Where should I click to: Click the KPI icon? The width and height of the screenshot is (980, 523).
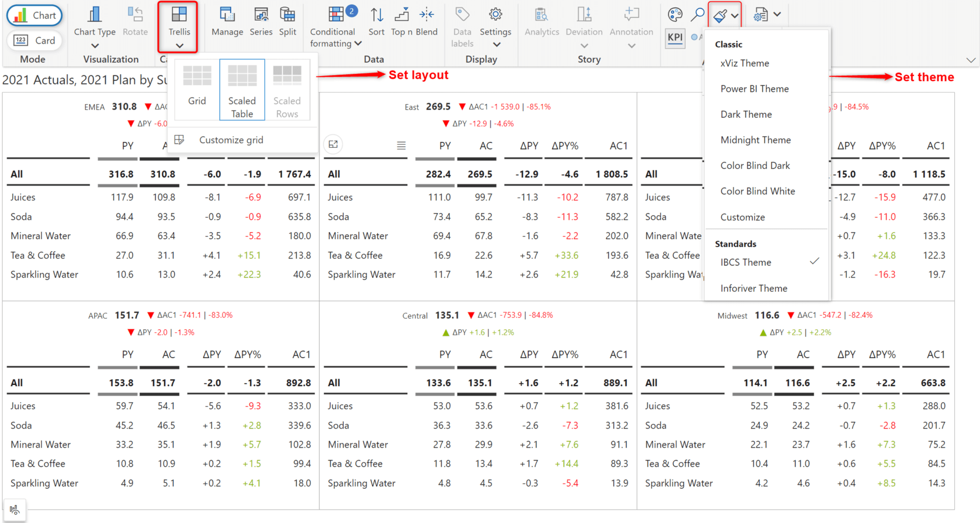(675, 38)
